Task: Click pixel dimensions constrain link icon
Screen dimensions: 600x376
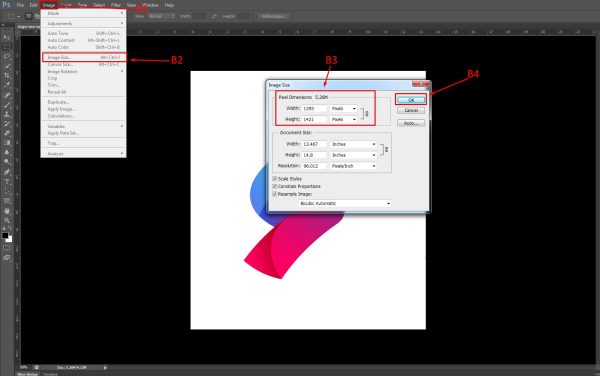Action: point(367,114)
